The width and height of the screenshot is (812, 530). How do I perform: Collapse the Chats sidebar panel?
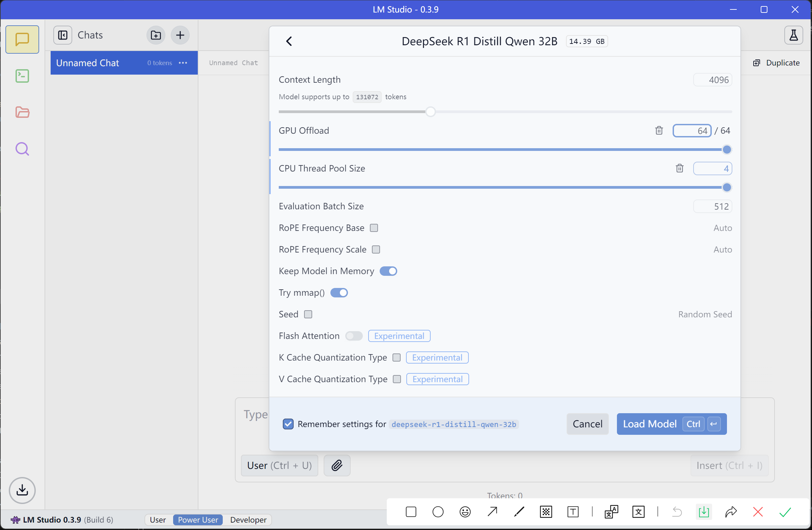[x=63, y=35]
